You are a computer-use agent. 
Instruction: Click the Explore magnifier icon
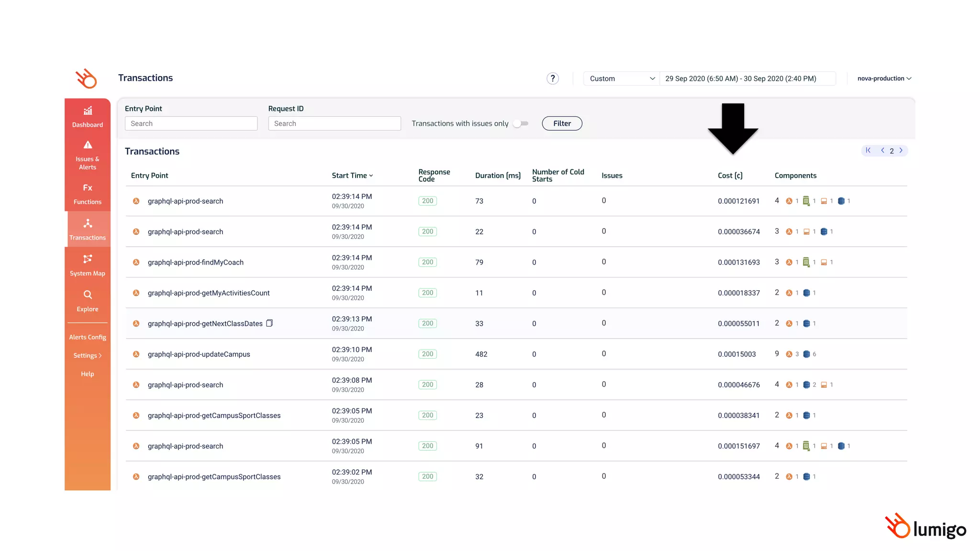point(88,295)
